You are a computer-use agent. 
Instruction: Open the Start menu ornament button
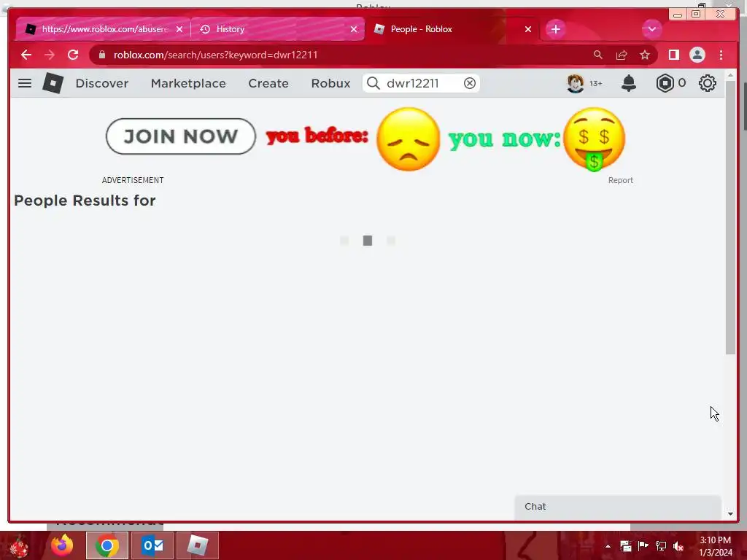19,545
